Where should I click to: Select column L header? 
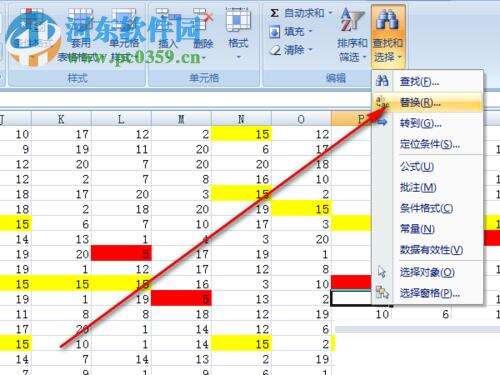(121, 119)
